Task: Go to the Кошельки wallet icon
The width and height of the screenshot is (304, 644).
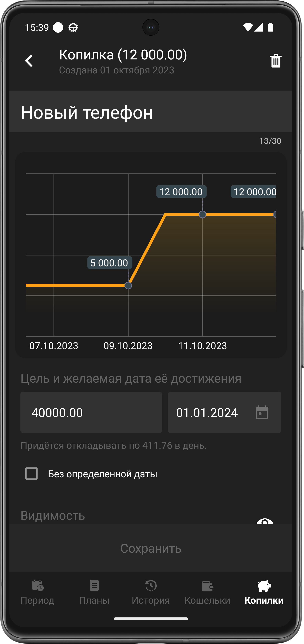Action: coord(207,586)
